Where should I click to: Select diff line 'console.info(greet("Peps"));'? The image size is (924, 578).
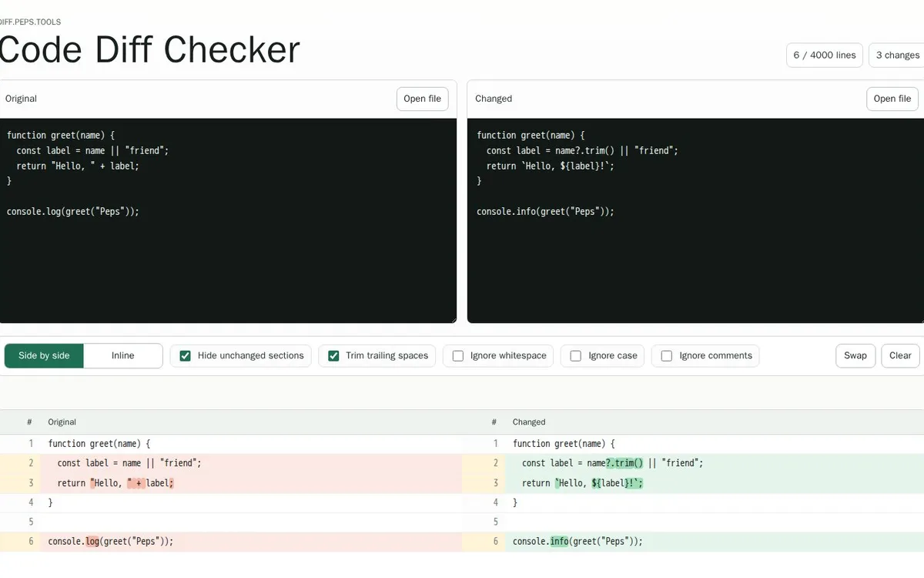click(x=693, y=542)
